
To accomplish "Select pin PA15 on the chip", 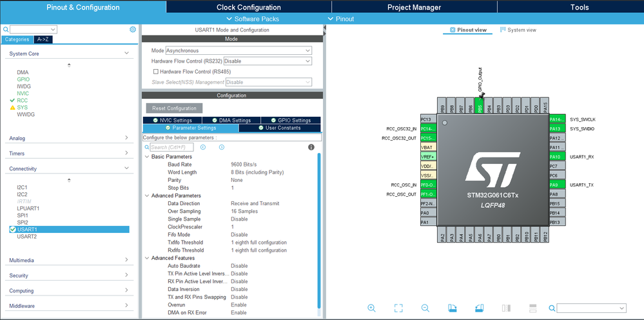I will 545,106.
